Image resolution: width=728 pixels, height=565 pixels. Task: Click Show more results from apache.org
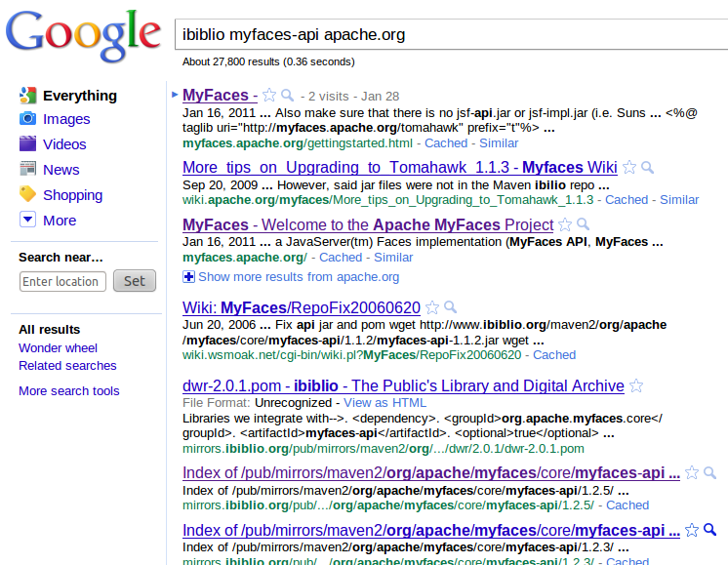(299, 277)
